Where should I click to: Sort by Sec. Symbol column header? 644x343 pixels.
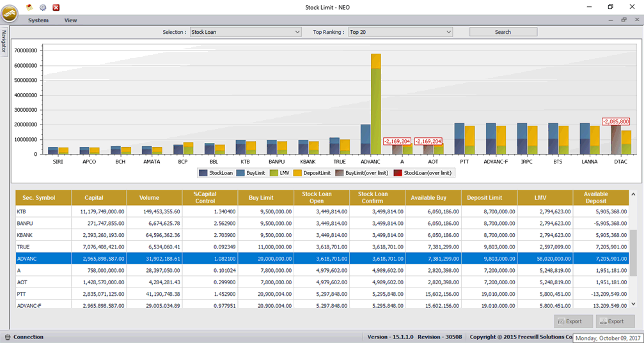click(43, 198)
